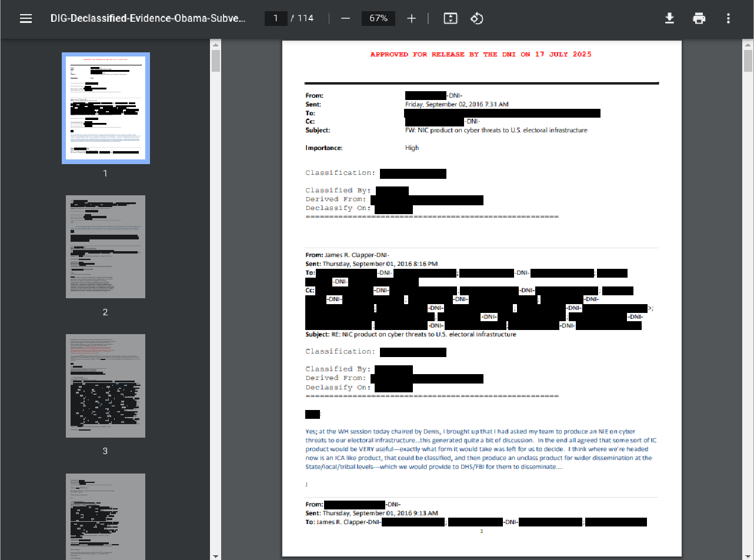Select page 1 thumbnail
The image size is (754, 560).
point(106,108)
